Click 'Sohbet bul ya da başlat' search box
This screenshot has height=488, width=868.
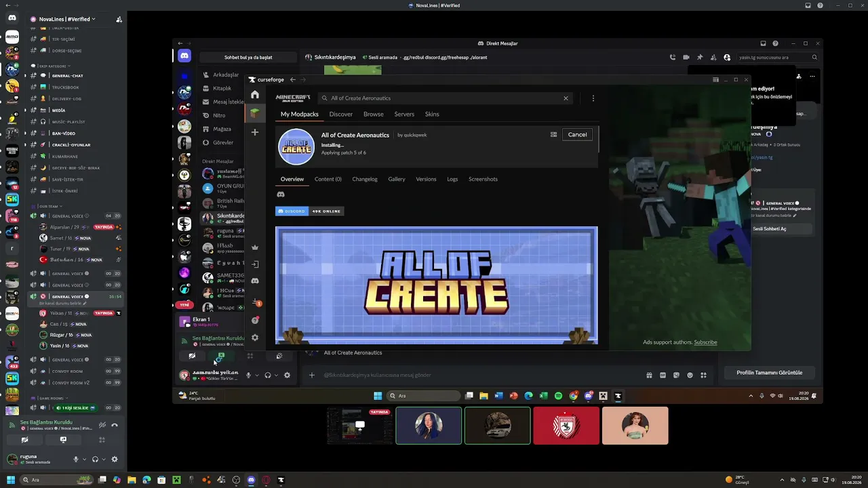pyautogui.click(x=248, y=58)
